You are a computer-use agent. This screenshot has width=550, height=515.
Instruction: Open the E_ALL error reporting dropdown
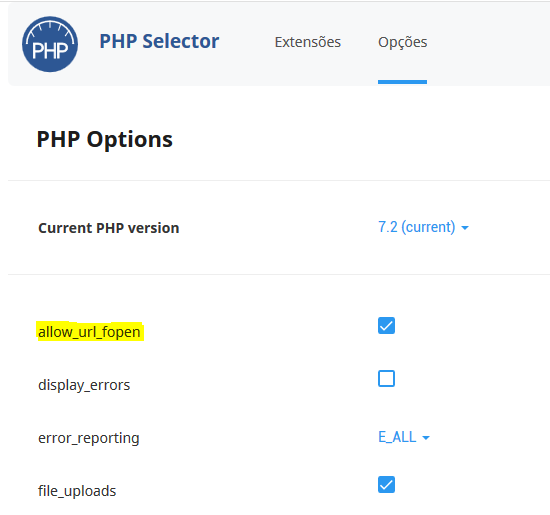[404, 437]
